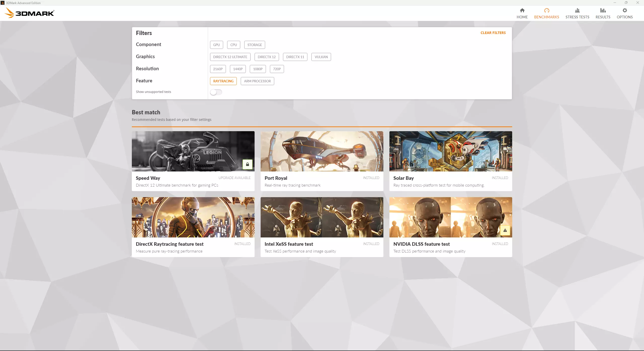This screenshot has height=351, width=644.
Task: Select the 720P resolution filter
Action: coord(277,69)
